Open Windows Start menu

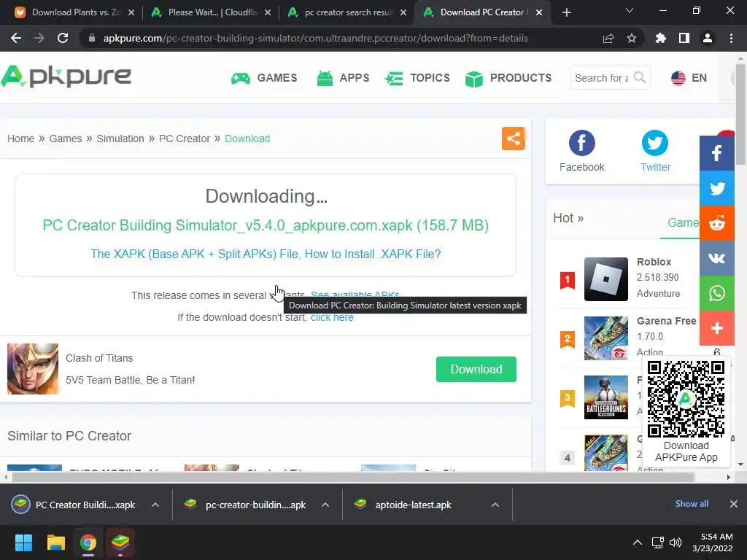(23, 542)
